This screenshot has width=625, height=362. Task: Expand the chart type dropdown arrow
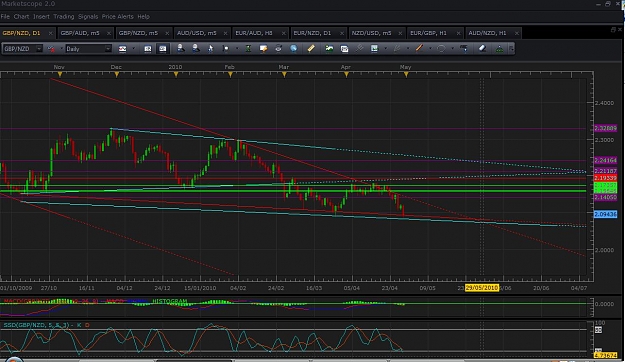click(x=134, y=49)
